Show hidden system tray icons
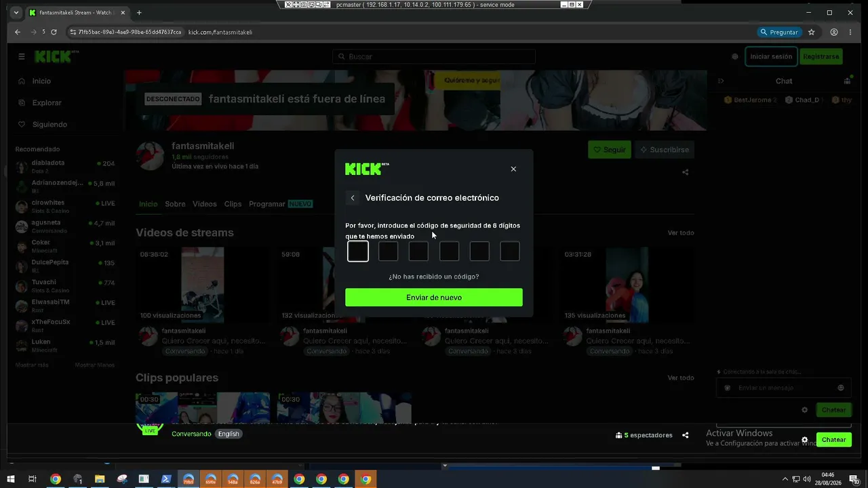 click(x=785, y=479)
